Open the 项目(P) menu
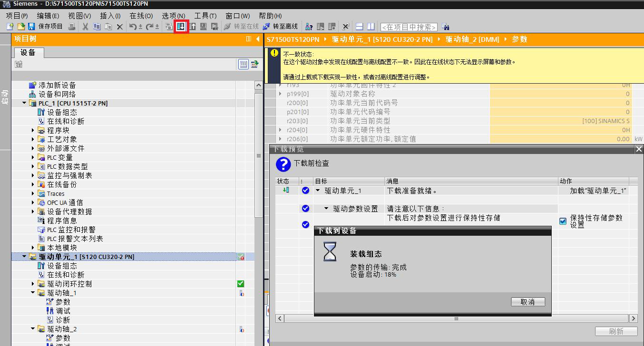Image resolution: width=644 pixels, height=346 pixels. click(17, 16)
